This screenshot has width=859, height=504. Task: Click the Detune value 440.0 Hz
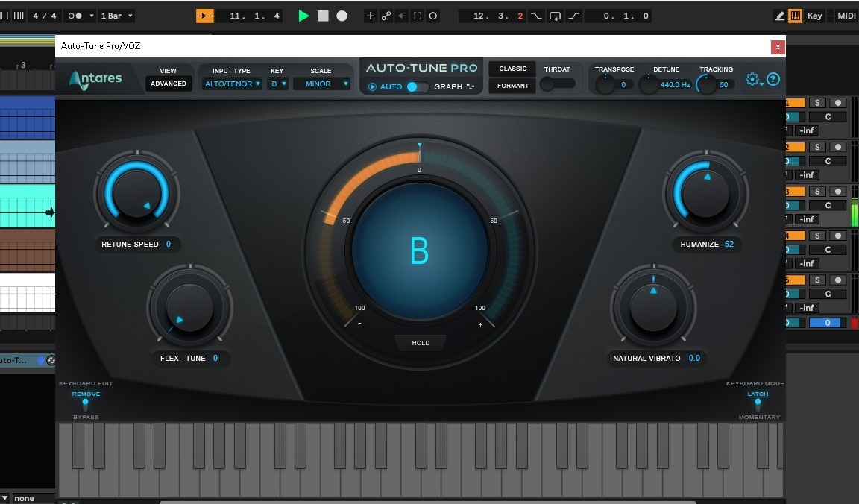click(675, 84)
